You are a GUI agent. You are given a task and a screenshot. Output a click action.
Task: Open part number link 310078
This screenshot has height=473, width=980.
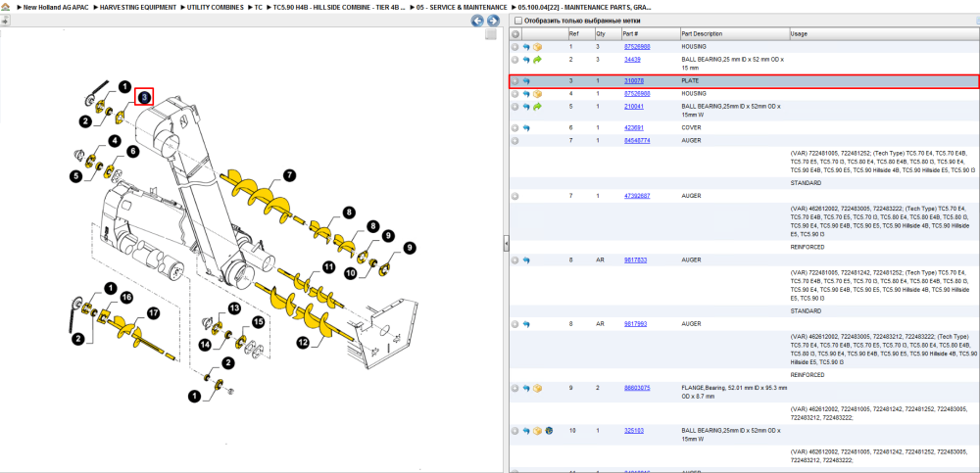(x=634, y=81)
